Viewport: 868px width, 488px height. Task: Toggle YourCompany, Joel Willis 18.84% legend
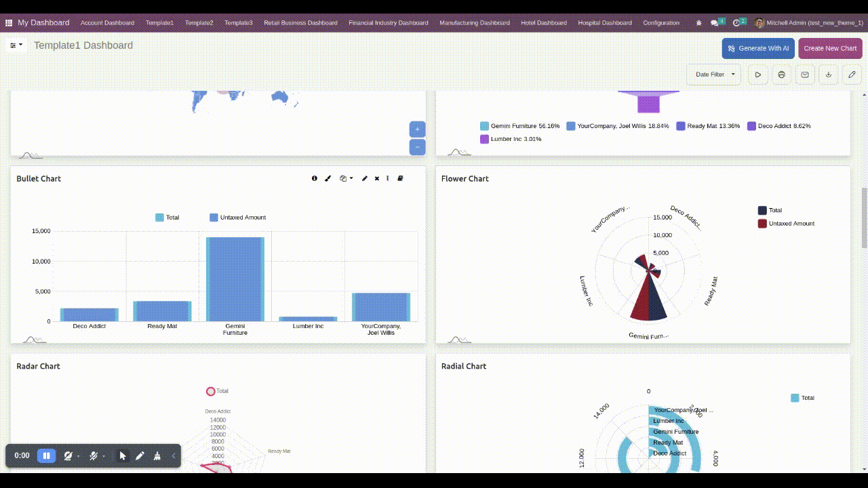(618, 126)
